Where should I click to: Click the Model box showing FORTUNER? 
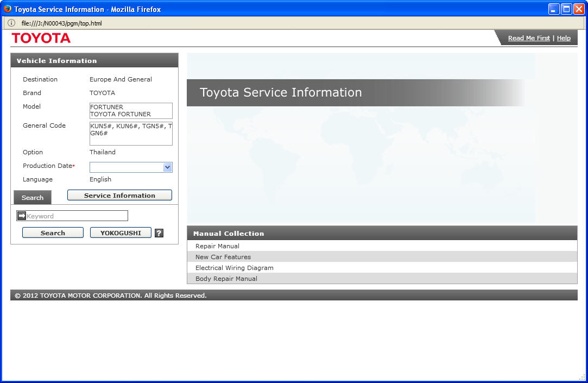click(131, 111)
